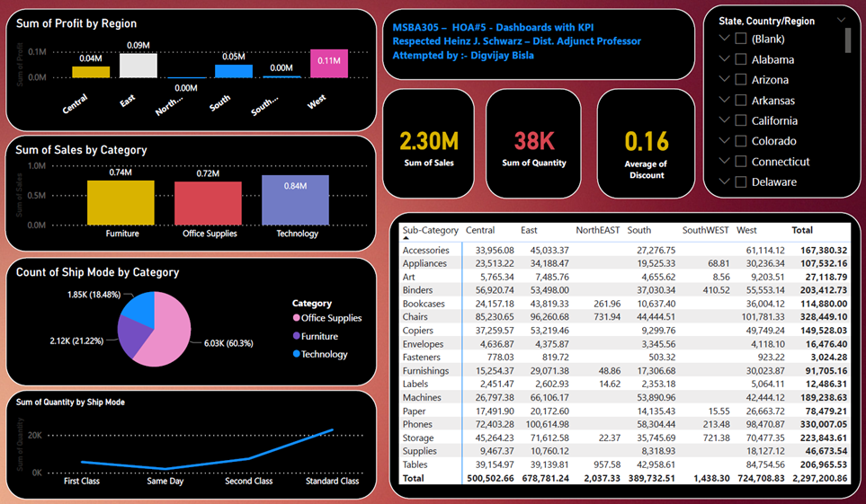The image size is (866, 504).
Task: Select the Furniture purple pie slice
Action: pyautogui.click(x=131, y=338)
